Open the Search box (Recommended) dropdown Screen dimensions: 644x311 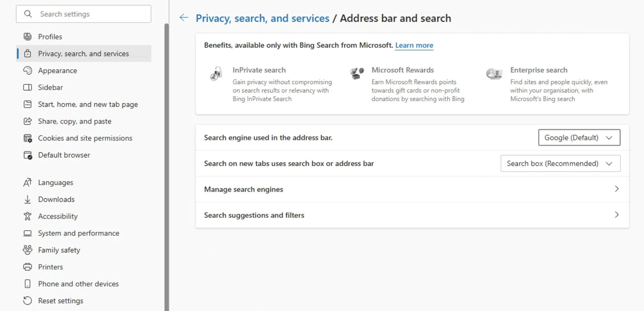tap(560, 163)
